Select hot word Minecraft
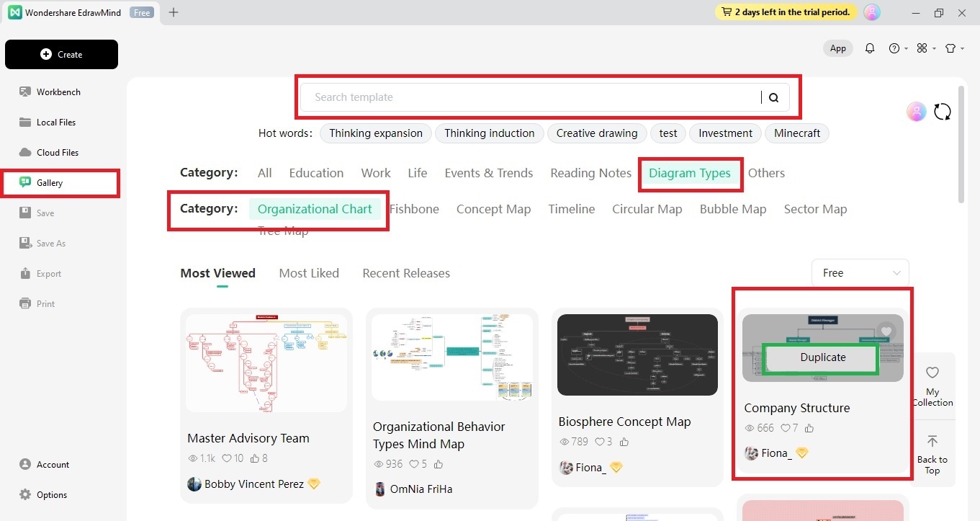980x521 pixels. pyautogui.click(x=797, y=133)
